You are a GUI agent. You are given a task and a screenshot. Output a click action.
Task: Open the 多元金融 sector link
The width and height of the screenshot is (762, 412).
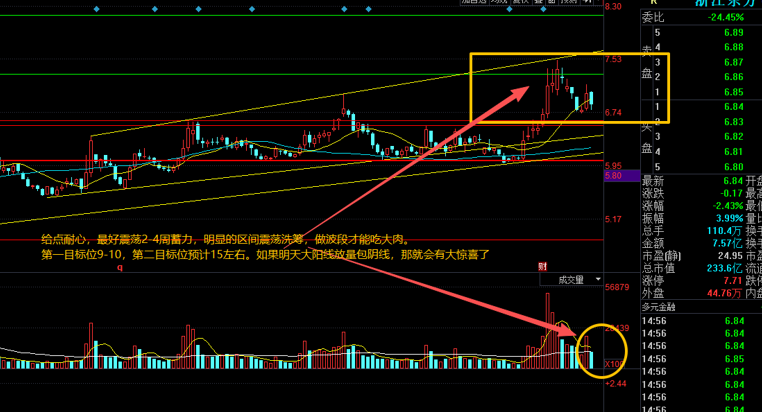(x=658, y=307)
